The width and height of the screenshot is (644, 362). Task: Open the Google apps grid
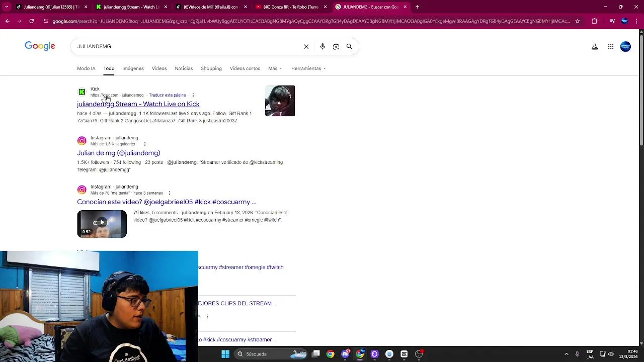point(610,47)
